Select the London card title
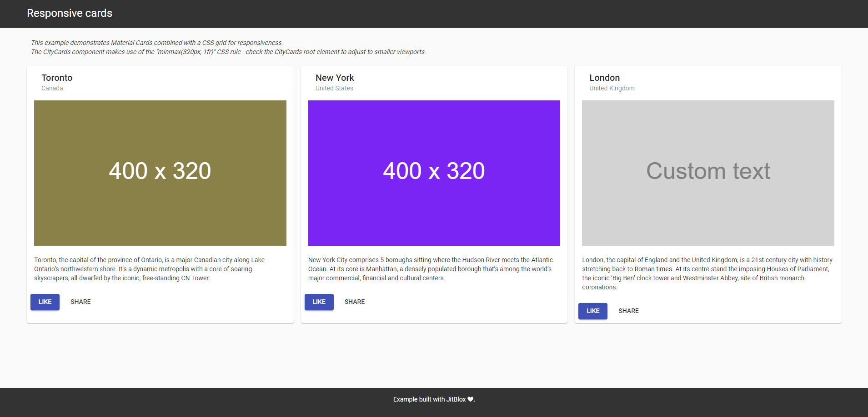This screenshot has width=868, height=417. tap(605, 78)
